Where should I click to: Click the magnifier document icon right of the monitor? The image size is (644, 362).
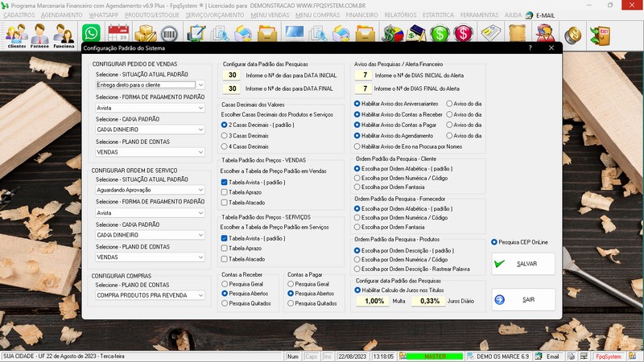click(x=318, y=34)
